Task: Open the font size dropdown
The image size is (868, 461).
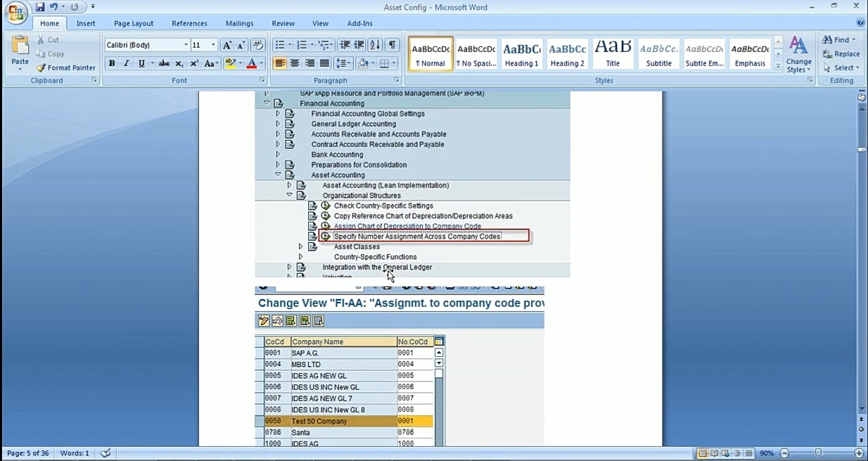Action: [213, 45]
